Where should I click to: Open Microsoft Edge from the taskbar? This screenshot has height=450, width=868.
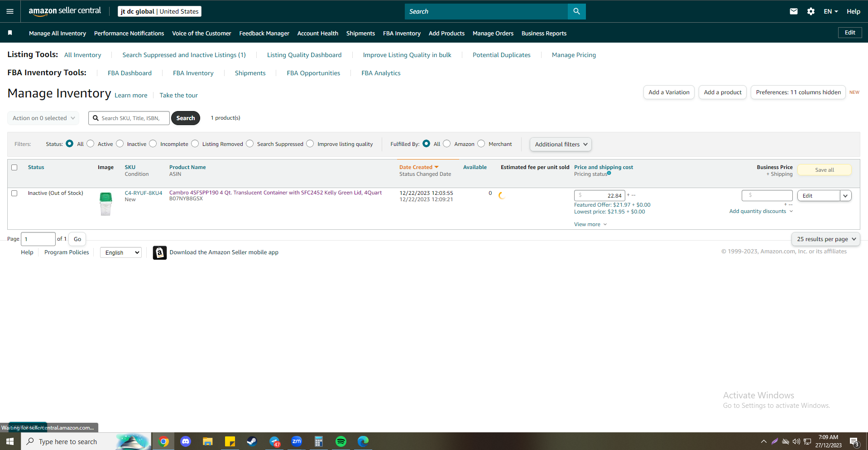point(363,441)
